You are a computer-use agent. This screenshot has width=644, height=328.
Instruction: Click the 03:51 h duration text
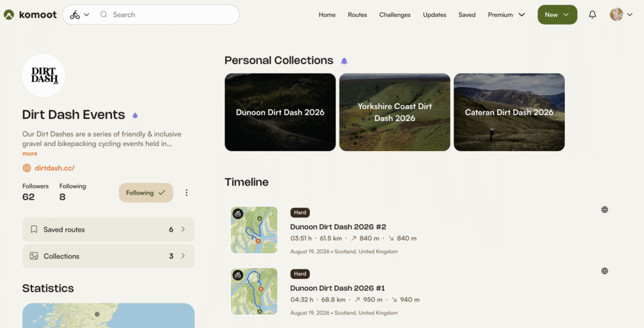tap(301, 239)
